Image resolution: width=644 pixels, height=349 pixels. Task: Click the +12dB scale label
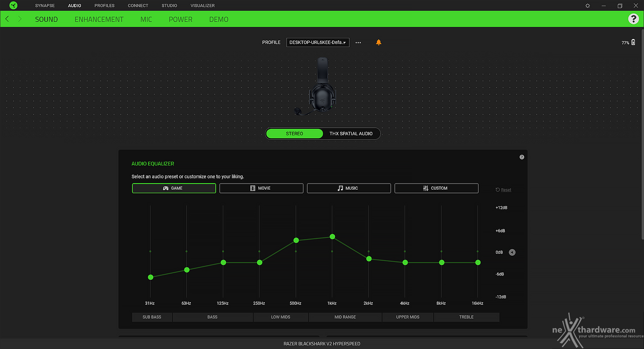pos(502,208)
